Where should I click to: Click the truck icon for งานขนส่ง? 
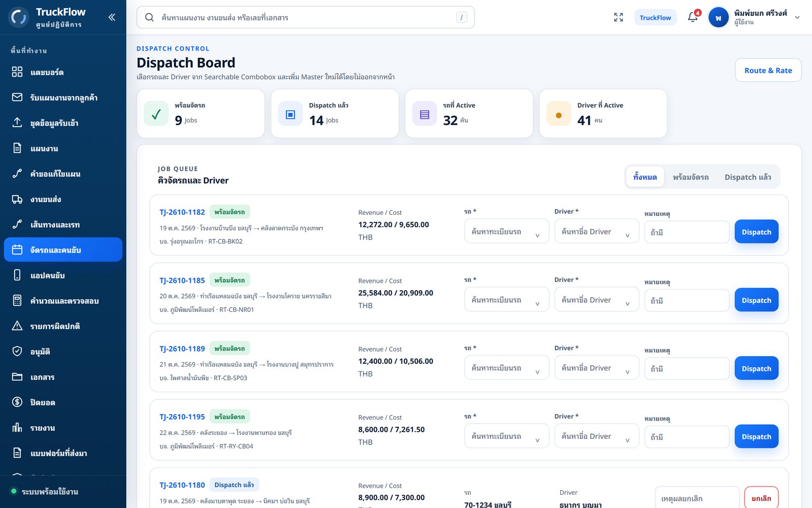click(17, 199)
